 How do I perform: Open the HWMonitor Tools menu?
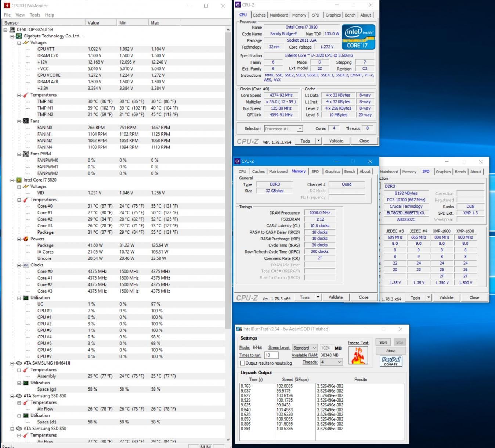click(35, 15)
